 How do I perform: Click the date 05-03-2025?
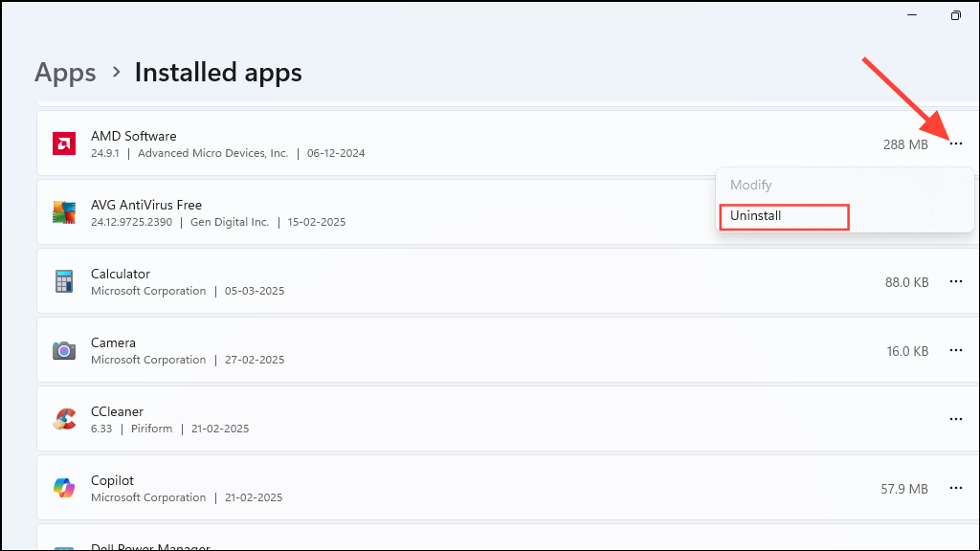click(x=255, y=291)
